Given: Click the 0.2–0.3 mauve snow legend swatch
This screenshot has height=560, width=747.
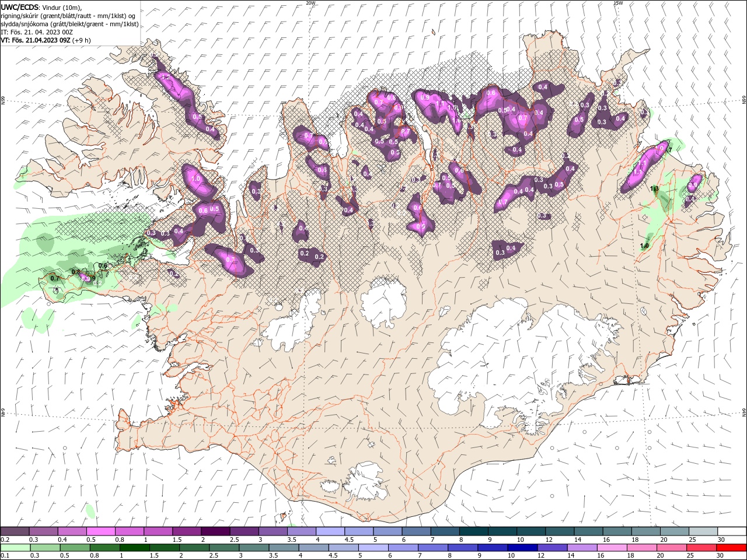Looking at the screenshot, I should [15, 531].
